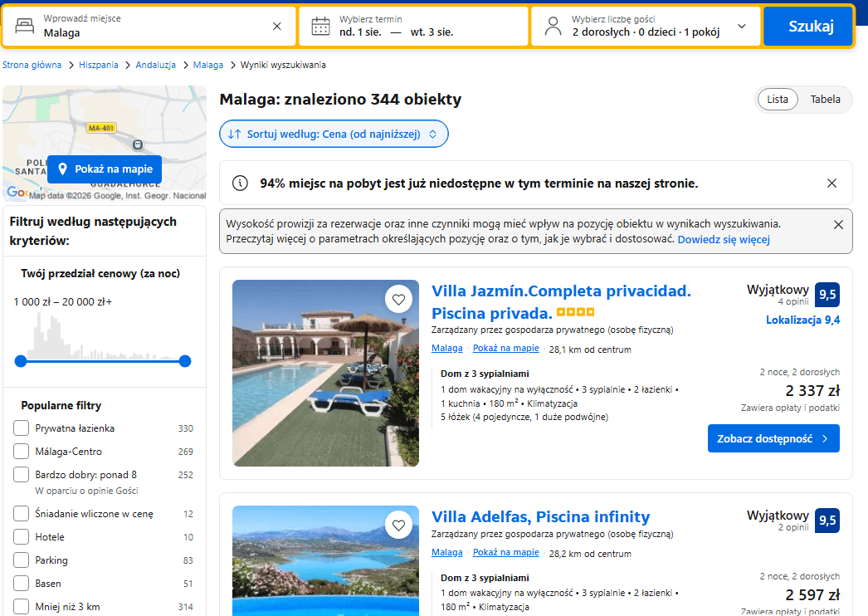Screen dimensions: 868x616
Task: Click the 4 opinii review count
Action: click(x=792, y=302)
